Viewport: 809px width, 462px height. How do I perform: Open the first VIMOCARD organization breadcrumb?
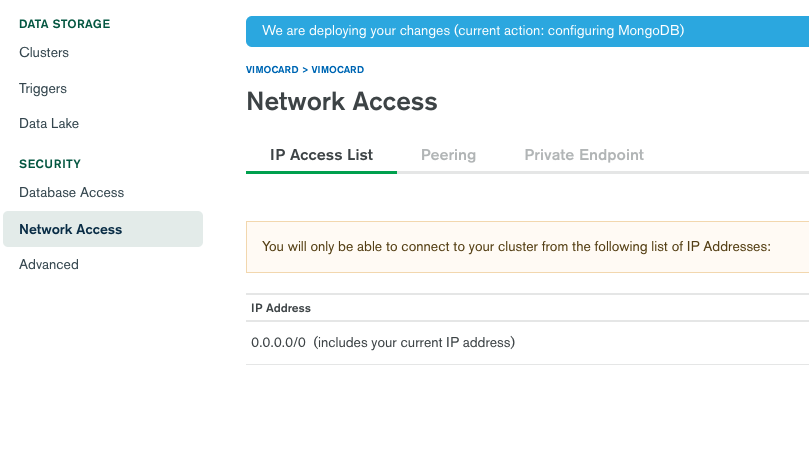tap(271, 70)
